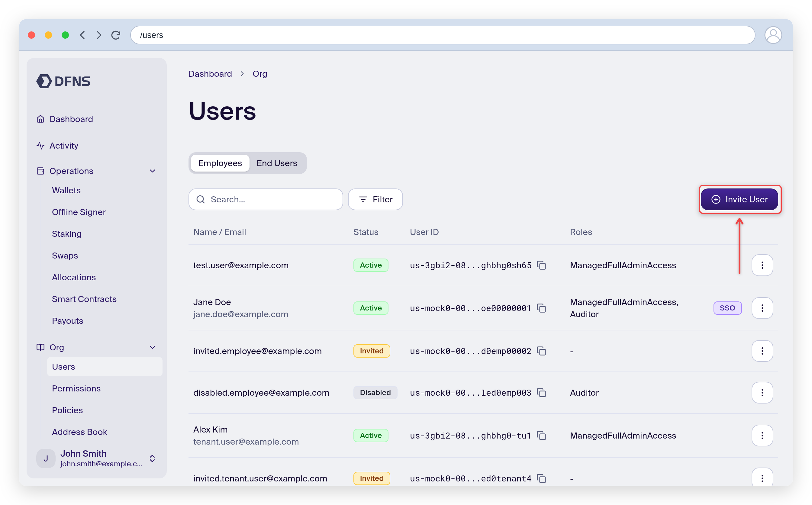Select jane.doe@example.com email text
This screenshot has width=812, height=505.
[240, 314]
